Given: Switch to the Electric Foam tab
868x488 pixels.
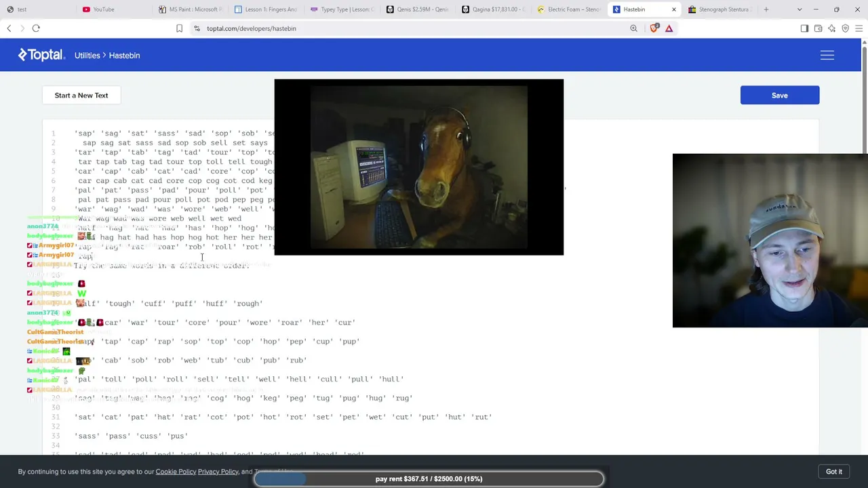Looking at the screenshot, I should coord(568,9).
